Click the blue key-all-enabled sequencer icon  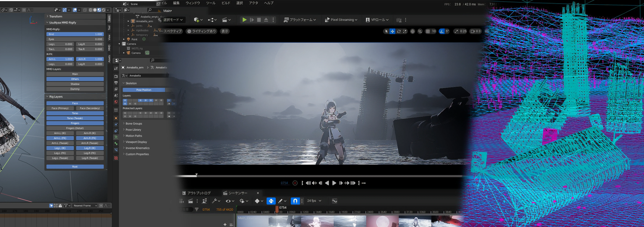[x=271, y=201]
